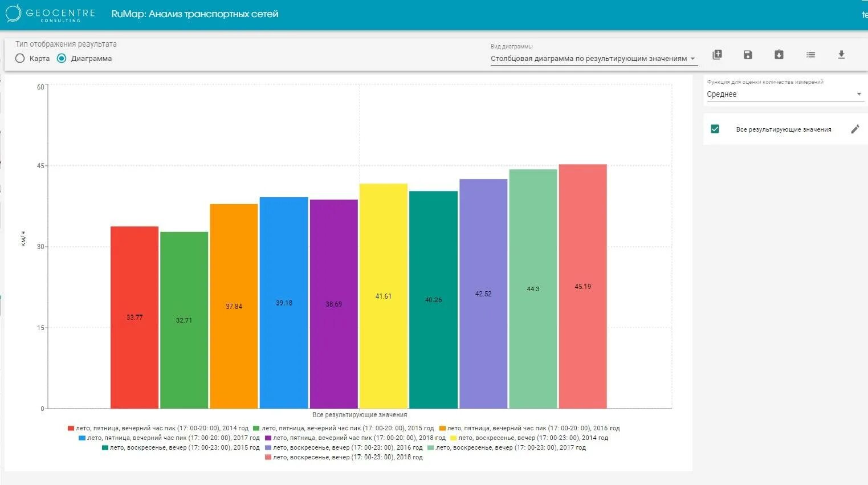Click the red bar labeled 33.77

click(135, 317)
